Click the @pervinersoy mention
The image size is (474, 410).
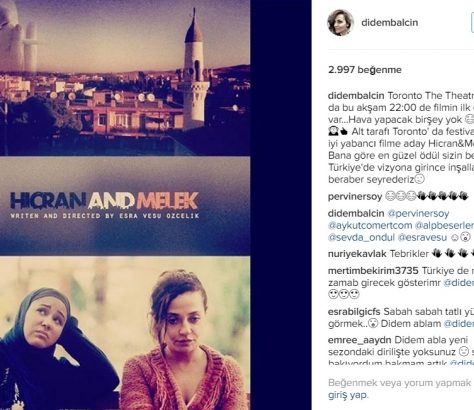418,213
